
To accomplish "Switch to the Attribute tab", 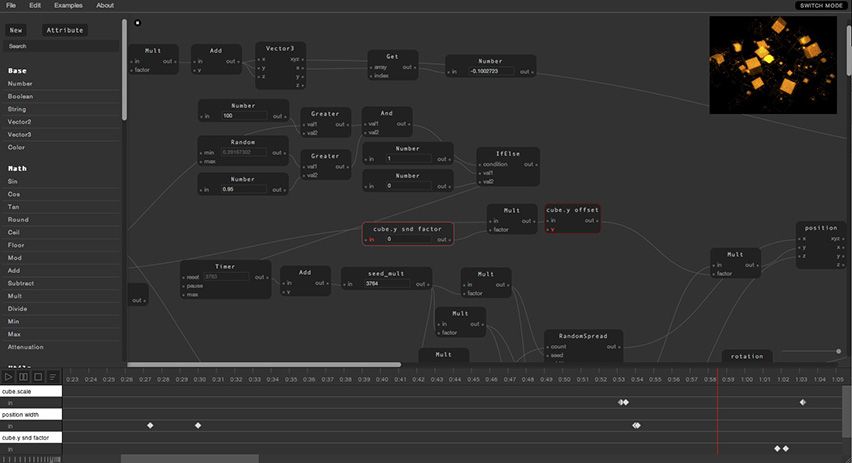I will [65, 30].
